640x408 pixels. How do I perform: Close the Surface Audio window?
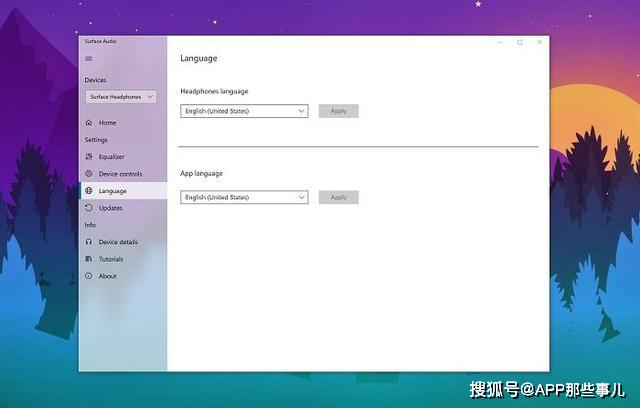540,42
